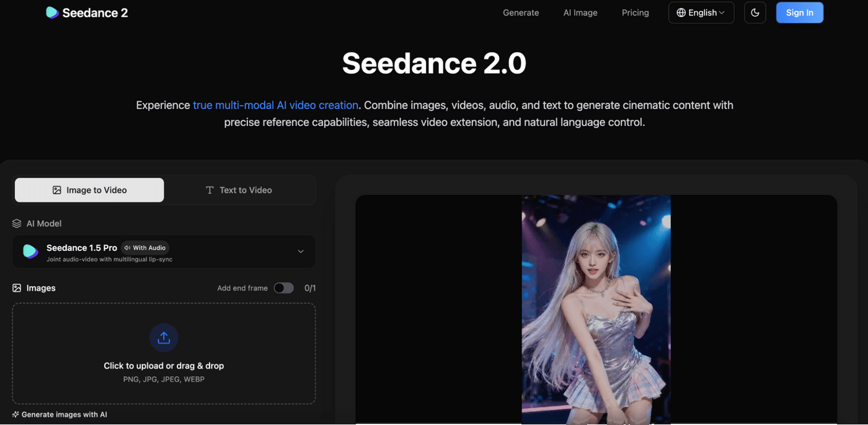This screenshot has width=868, height=425.
Task: Open the English language dropdown
Action: [701, 12]
